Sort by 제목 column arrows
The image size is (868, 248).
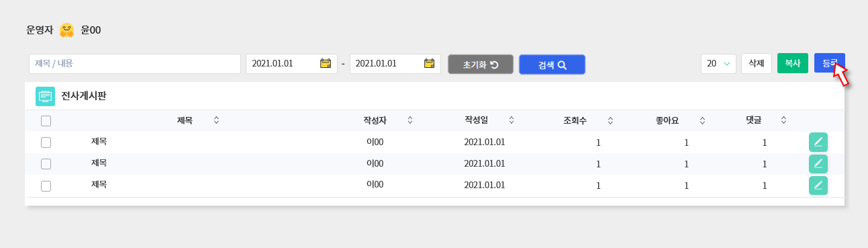pos(216,120)
